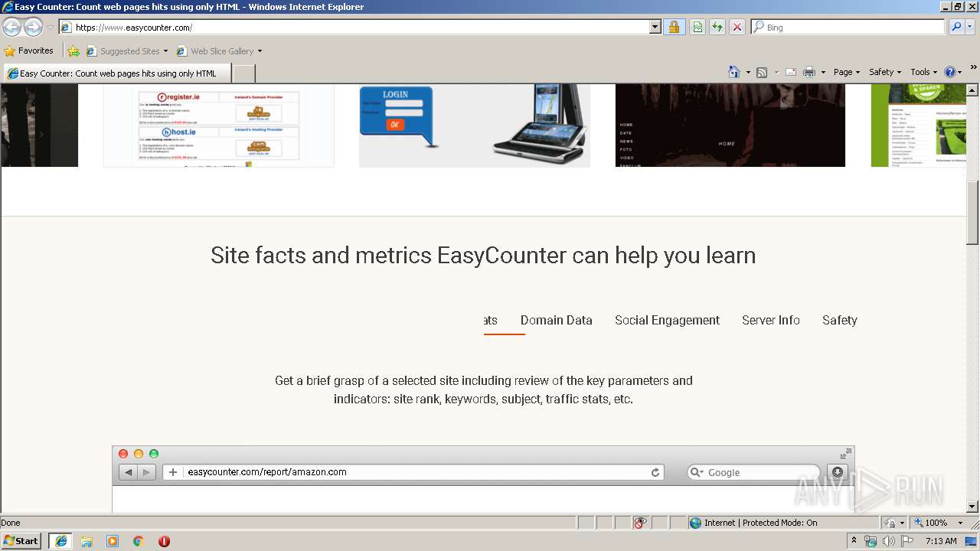Show hidden system tray icons
The height and width of the screenshot is (551, 980).
(x=854, y=541)
